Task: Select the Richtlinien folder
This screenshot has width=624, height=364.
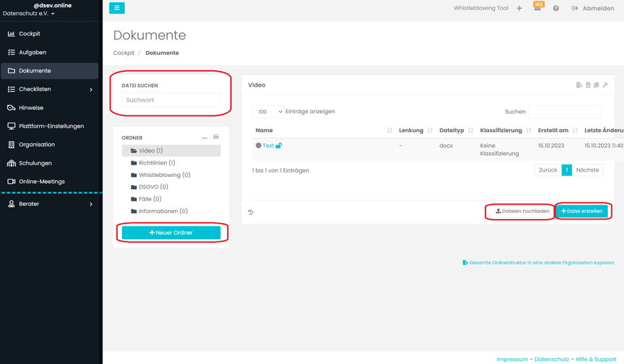Action: coord(156,163)
